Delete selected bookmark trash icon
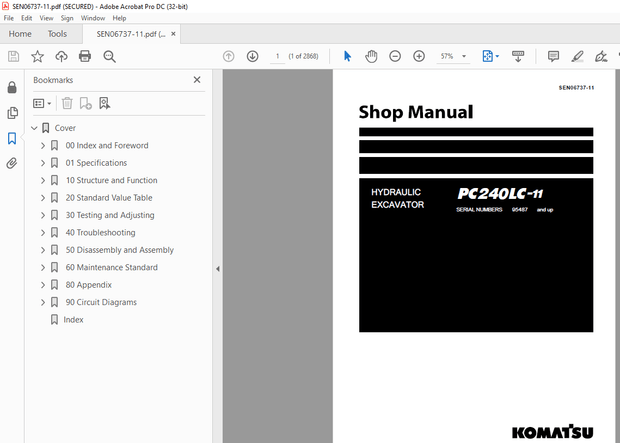Image resolution: width=620 pixels, height=443 pixels. pyautogui.click(x=67, y=103)
